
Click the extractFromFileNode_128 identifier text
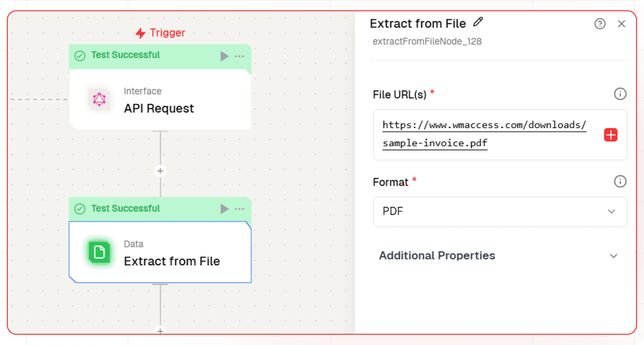(427, 41)
